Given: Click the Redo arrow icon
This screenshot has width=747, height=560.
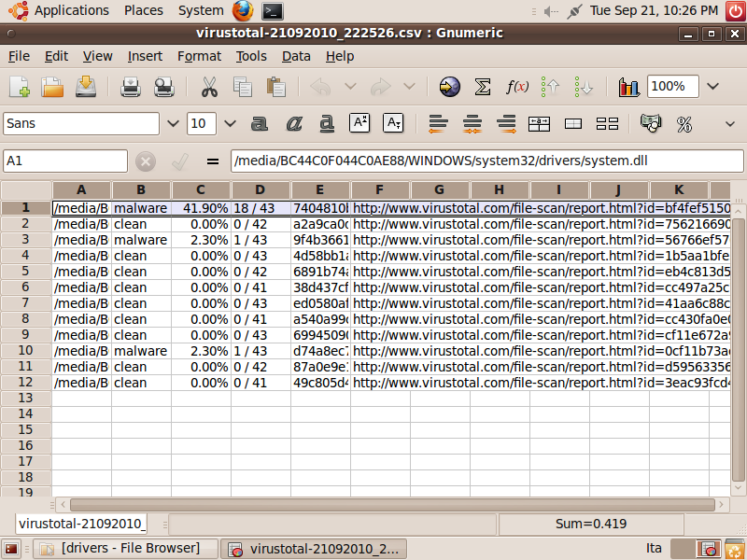Looking at the screenshot, I should click(380, 87).
